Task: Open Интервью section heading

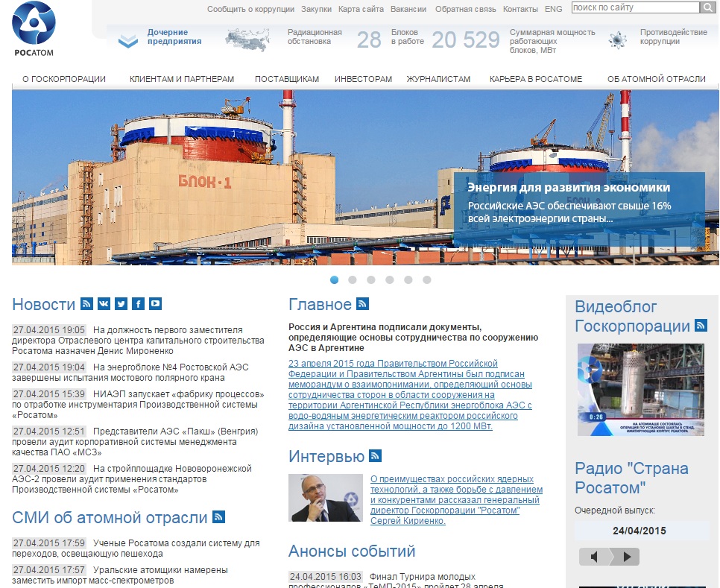Action: coord(326,457)
